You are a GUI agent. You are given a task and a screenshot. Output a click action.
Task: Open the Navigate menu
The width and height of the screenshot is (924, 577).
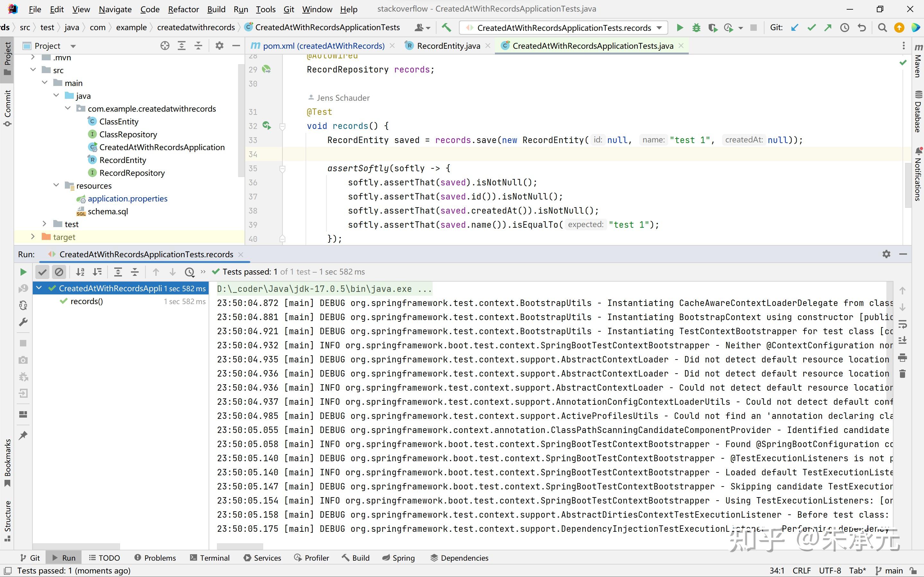pyautogui.click(x=115, y=9)
